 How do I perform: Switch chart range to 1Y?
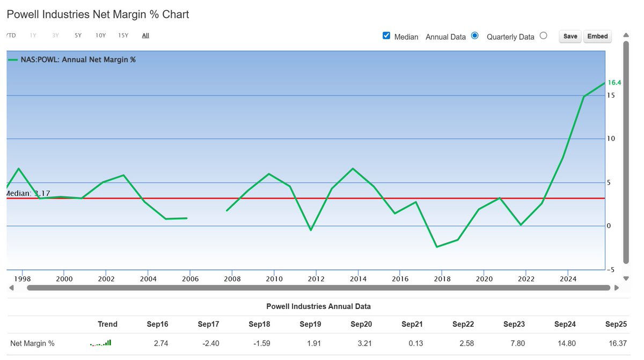pyautogui.click(x=33, y=35)
